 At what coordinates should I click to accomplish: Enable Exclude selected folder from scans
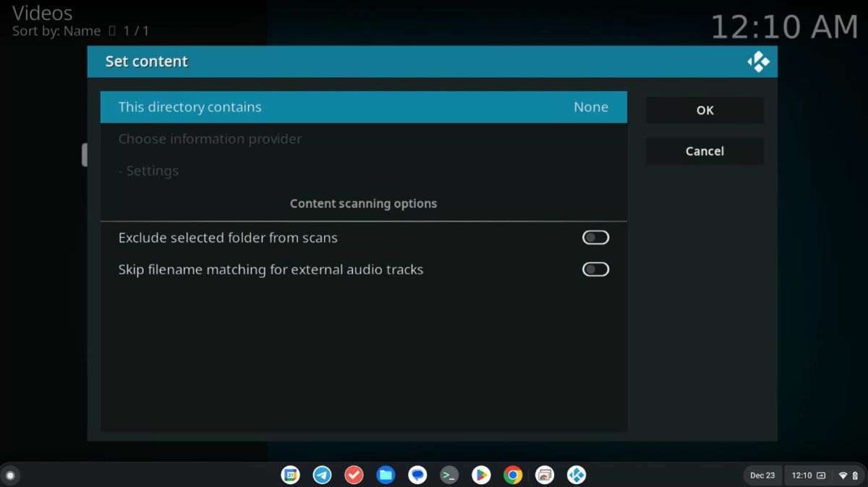[595, 237]
